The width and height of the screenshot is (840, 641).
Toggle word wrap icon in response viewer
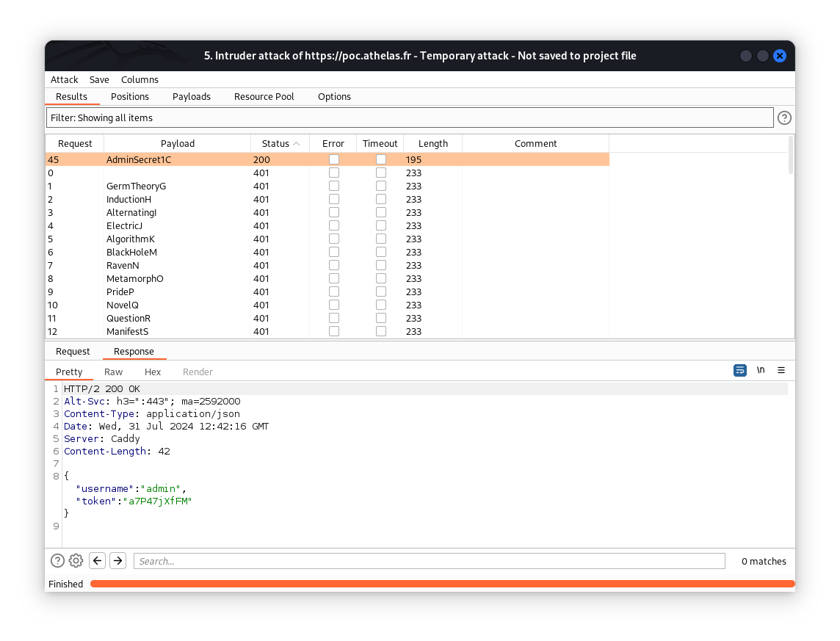pos(740,370)
